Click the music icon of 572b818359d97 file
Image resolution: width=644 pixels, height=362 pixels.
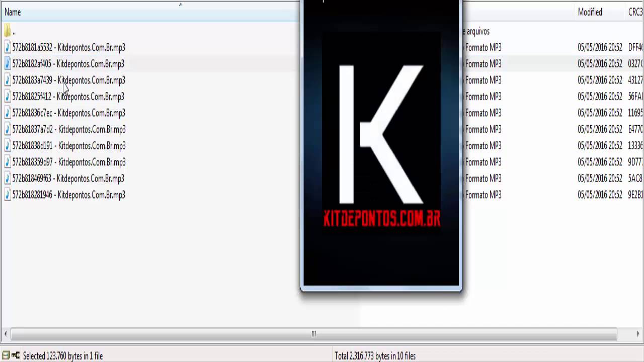pyautogui.click(x=8, y=162)
